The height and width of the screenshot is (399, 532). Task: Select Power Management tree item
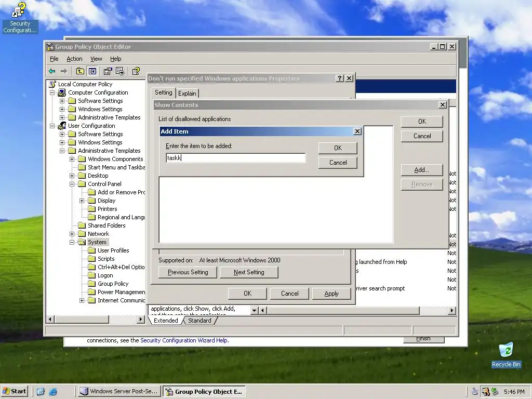[x=121, y=292]
